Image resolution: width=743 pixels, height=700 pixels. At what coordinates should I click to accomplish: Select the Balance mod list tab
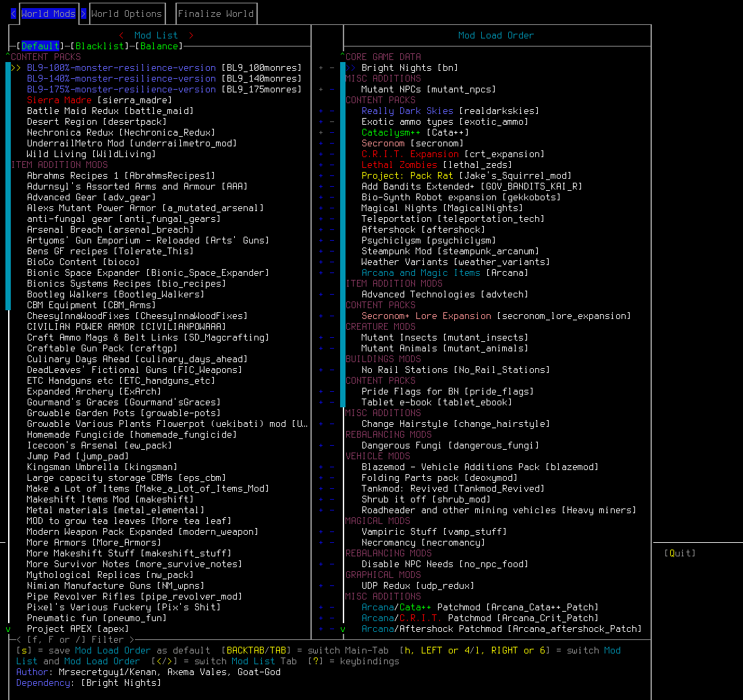[159, 46]
